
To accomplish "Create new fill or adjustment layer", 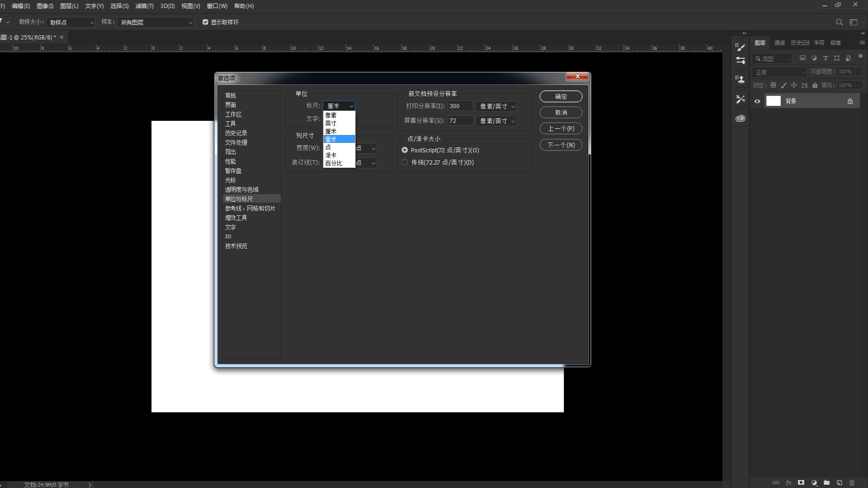I will click(x=814, y=482).
